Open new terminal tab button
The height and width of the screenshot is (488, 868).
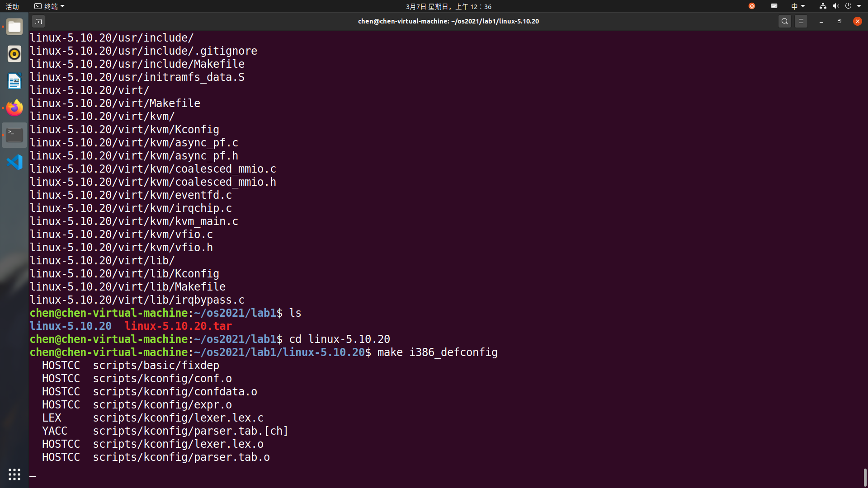point(38,21)
